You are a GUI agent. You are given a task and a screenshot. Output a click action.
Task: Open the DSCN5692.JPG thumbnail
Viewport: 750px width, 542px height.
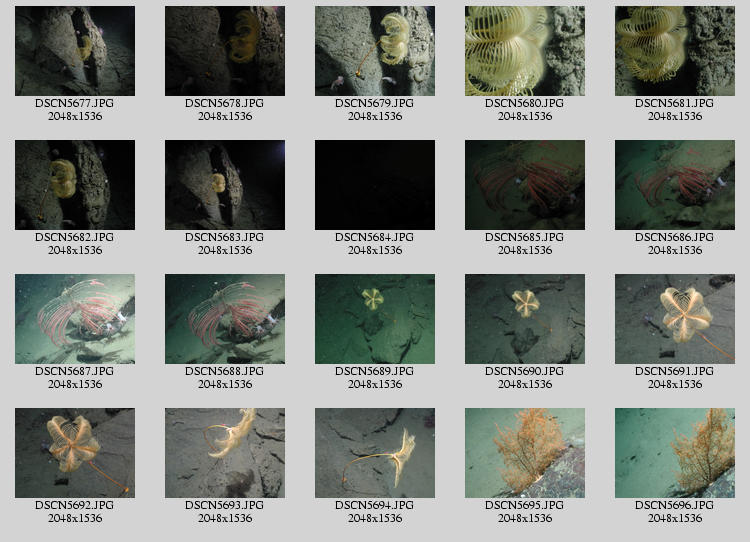(x=75, y=453)
